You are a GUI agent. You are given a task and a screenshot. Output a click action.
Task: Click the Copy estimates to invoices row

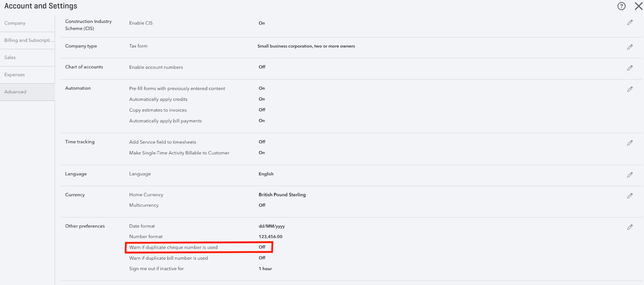[x=158, y=110]
